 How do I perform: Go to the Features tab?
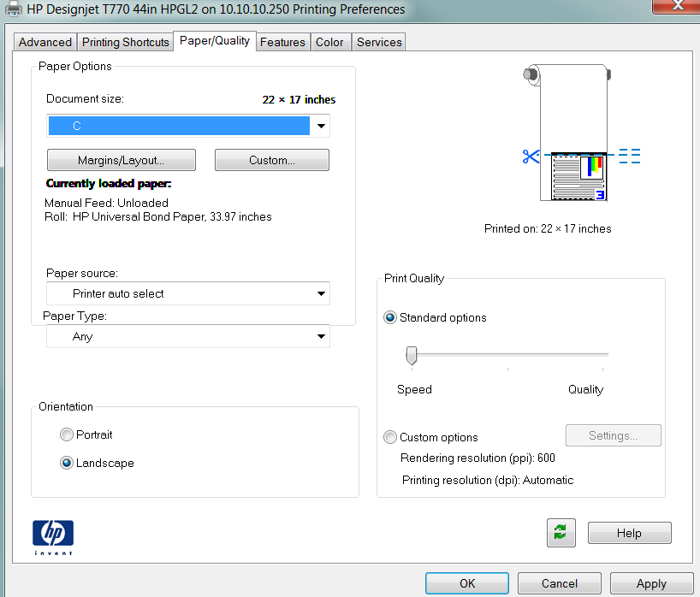coord(282,42)
